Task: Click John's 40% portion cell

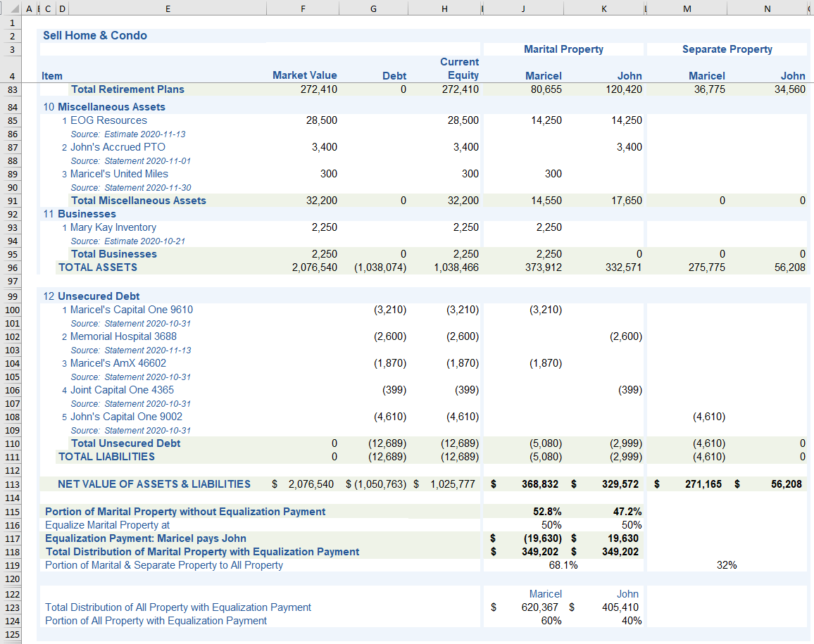Action: 631,621
